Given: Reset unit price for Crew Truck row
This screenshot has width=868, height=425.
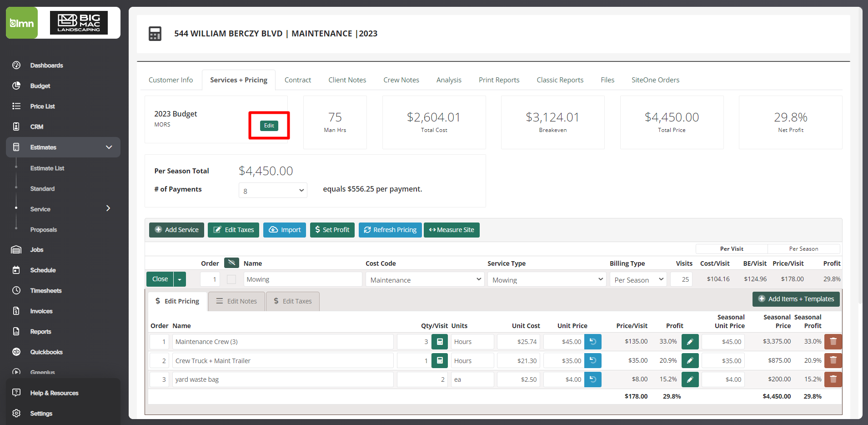Looking at the screenshot, I should click(x=593, y=361).
